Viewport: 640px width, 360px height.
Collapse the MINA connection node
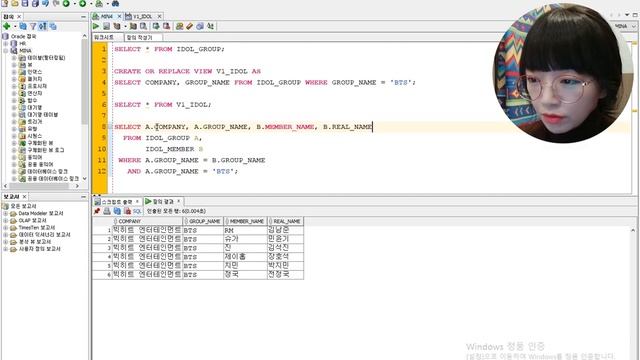point(6,51)
